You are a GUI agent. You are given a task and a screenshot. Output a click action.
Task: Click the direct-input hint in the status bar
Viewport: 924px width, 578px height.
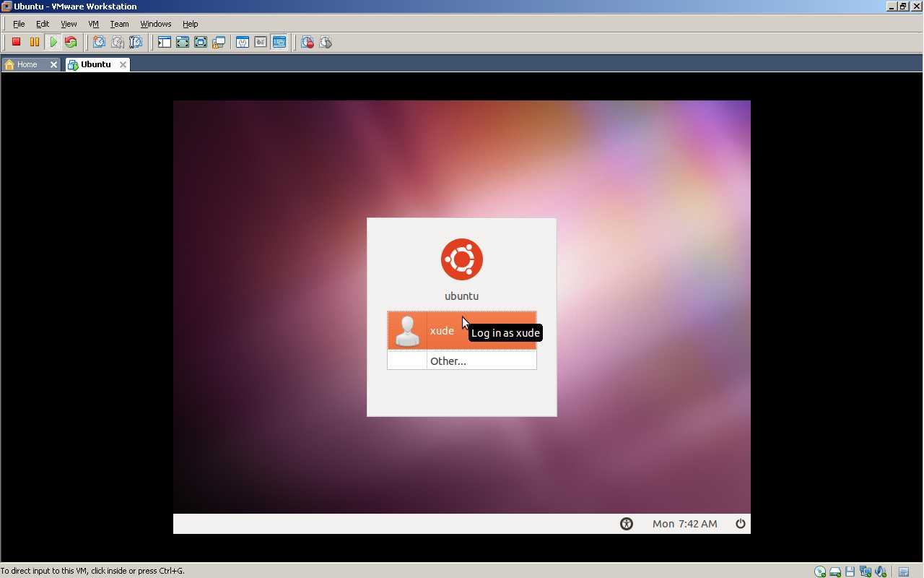click(92, 571)
